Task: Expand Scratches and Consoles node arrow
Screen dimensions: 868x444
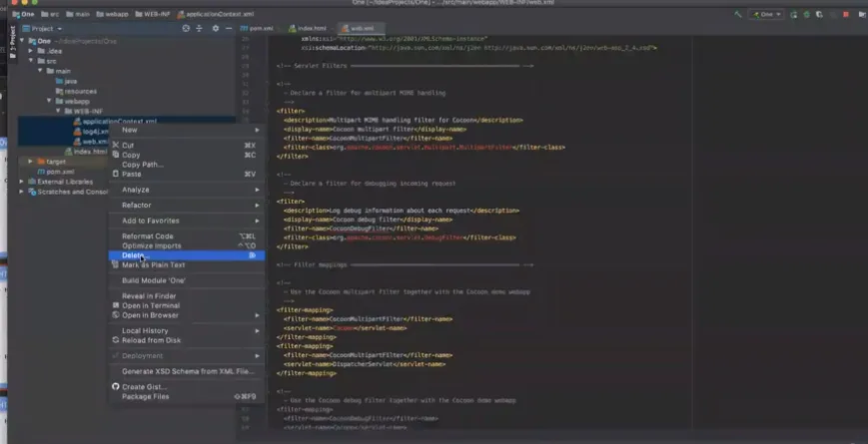Action: coord(22,192)
